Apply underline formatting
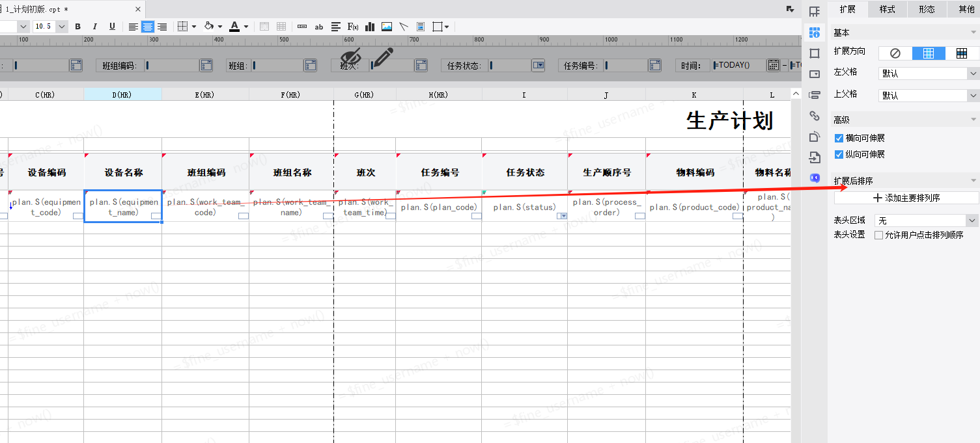Screen dimensions: 980x443 click(112, 27)
